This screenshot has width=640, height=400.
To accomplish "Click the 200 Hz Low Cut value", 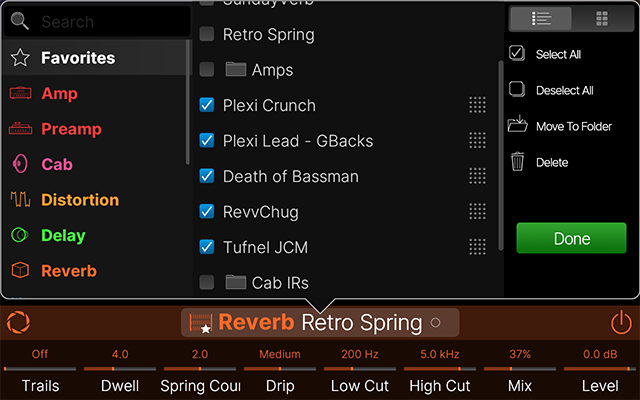I will [360, 354].
